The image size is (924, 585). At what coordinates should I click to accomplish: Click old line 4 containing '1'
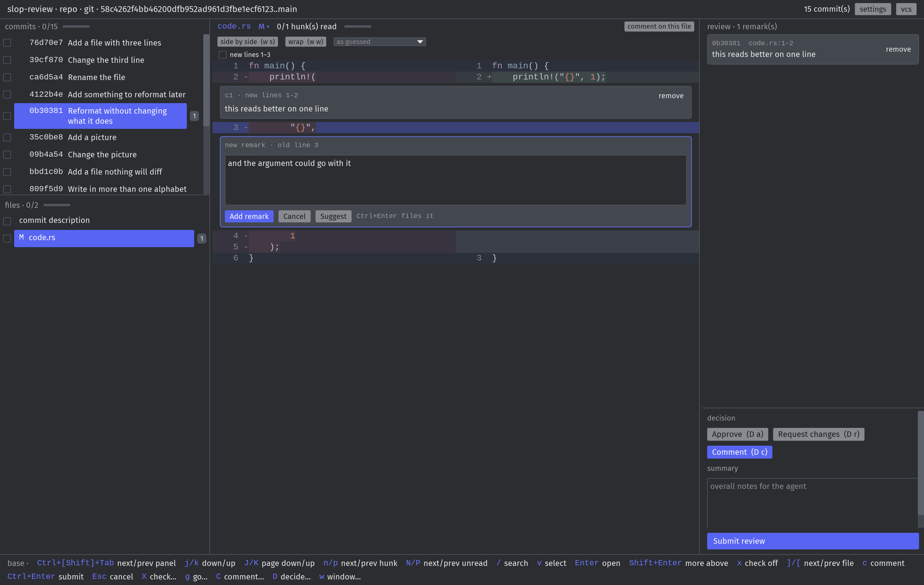(334, 236)
